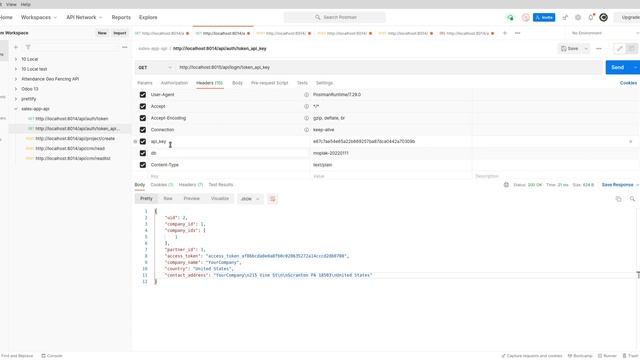Click info icon beside Connection header
This screenshot has width=640, height=360.
pos(306,130)
